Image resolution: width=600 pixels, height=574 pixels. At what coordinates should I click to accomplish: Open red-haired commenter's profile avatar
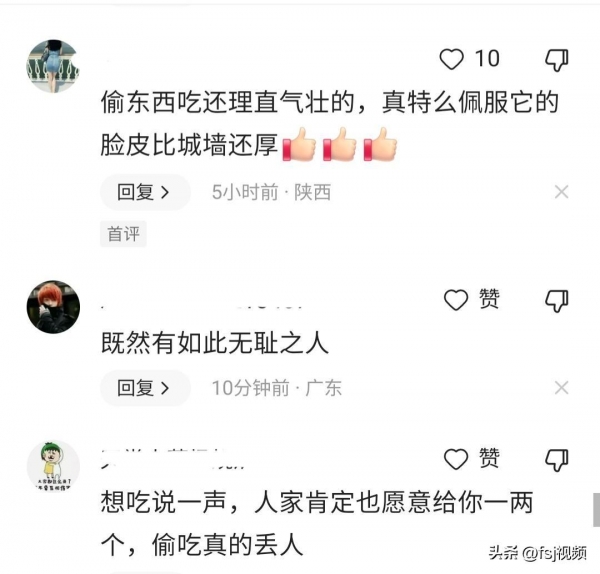pyautogui.click(x=53, y=307)
